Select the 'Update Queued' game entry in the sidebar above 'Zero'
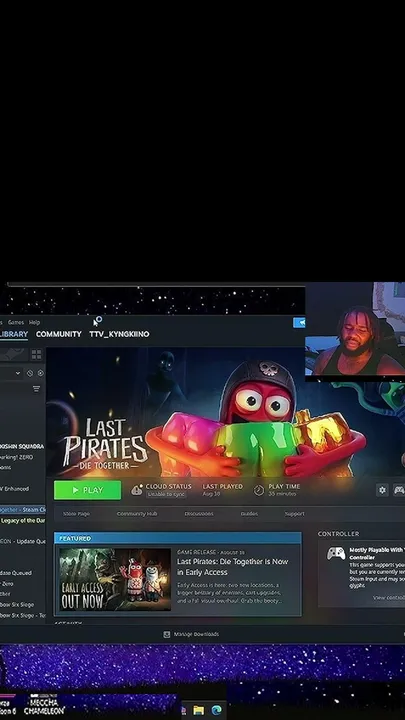This screenshot has height=720, width=405. (16, 573)
